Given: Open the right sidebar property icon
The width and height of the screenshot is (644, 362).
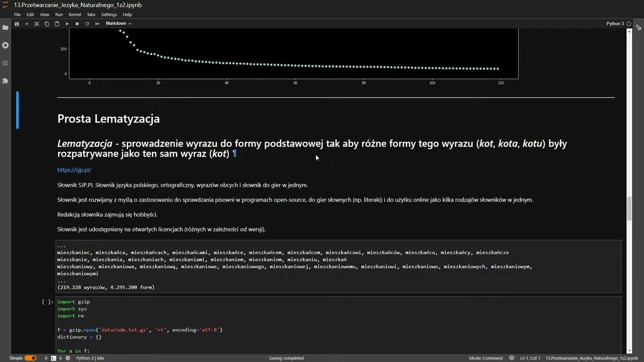Looking at the screenshot, I should point(639,27).
